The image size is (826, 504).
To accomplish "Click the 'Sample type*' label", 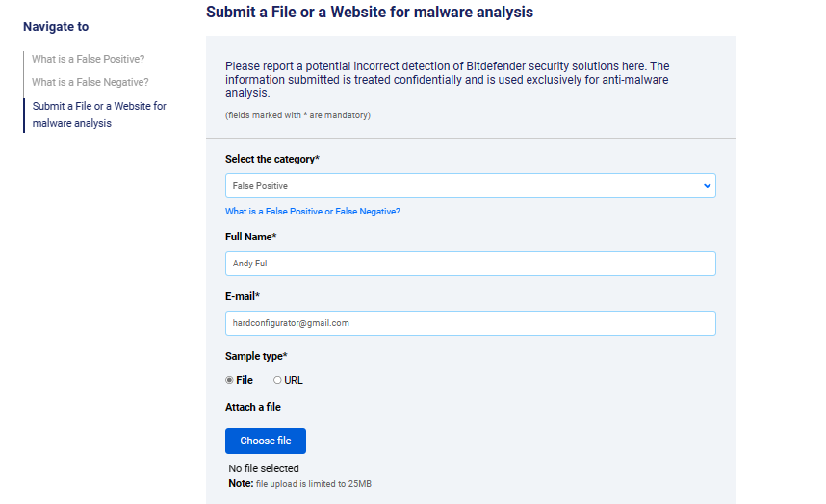I will 256,356.
